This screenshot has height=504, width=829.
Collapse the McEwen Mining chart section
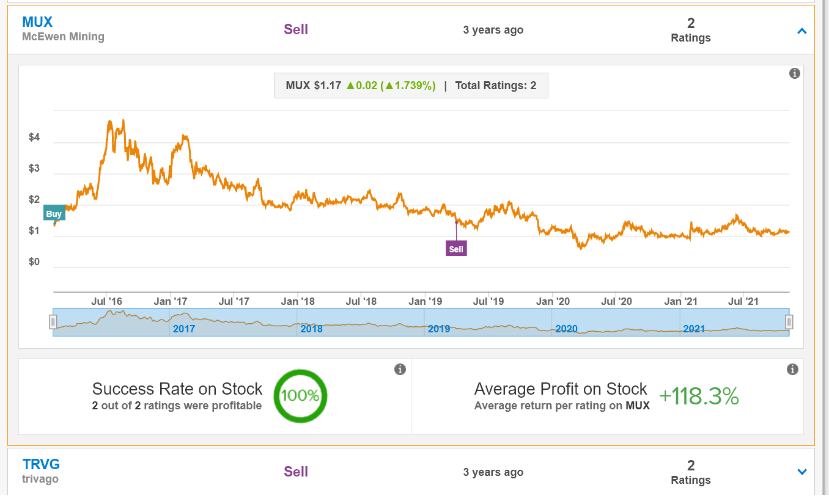[801, 31]
